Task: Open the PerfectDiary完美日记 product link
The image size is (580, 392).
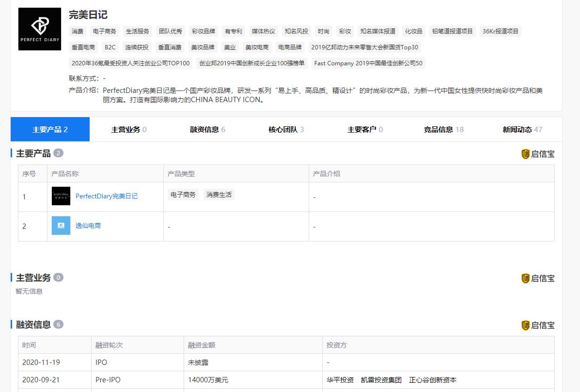Action: click(x=107, y=196)
